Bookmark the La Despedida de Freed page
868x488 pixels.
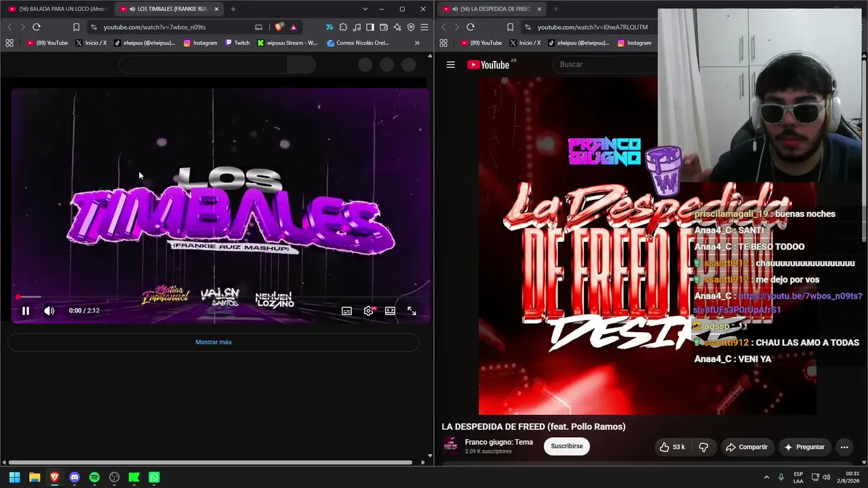[x=510, y=27]
